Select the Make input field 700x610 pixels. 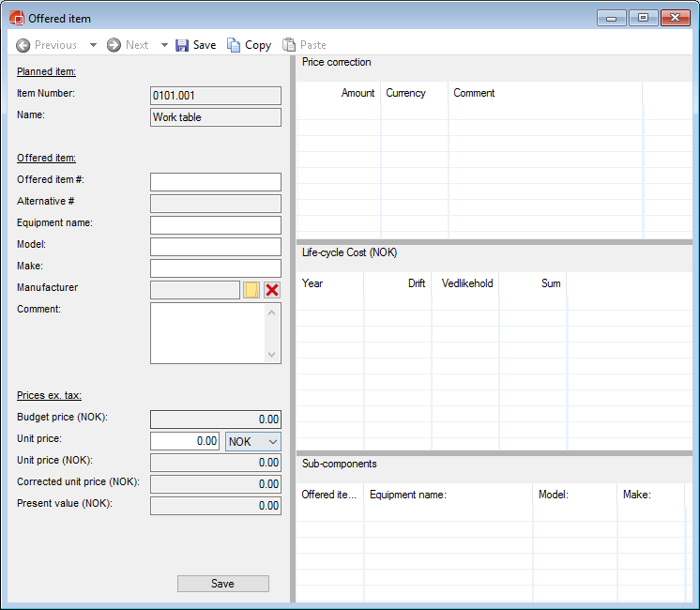tap(215, 268)
